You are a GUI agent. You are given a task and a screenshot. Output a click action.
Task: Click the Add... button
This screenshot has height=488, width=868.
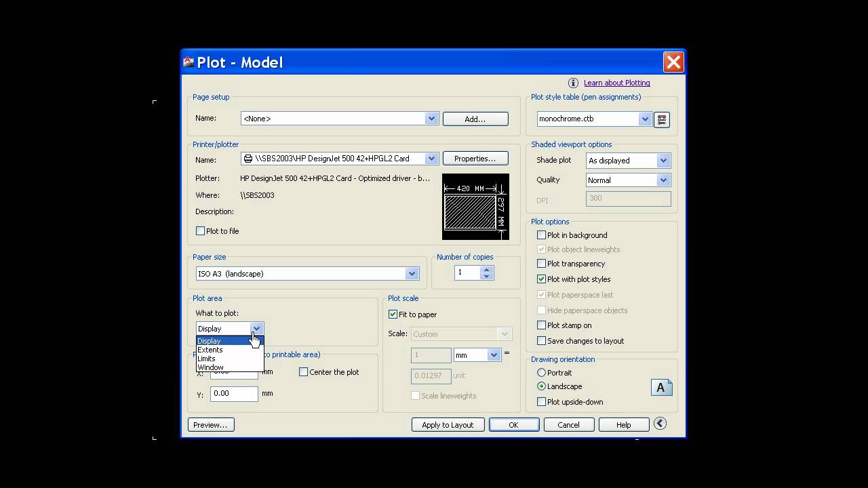(475, 119)
